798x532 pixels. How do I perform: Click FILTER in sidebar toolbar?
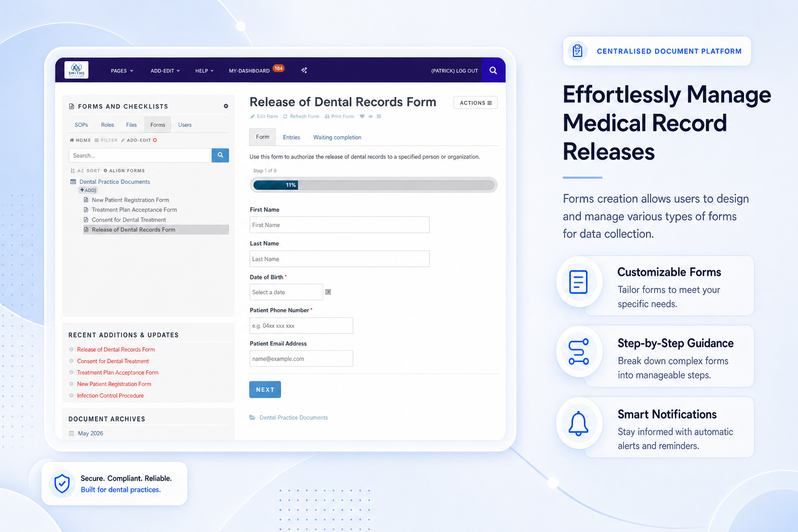pyautogui.click(x=106, y=140)
